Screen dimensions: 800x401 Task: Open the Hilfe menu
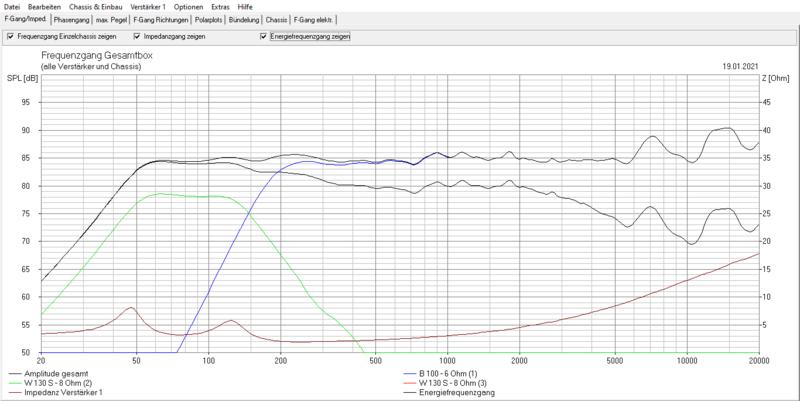(x=245, y=7)
